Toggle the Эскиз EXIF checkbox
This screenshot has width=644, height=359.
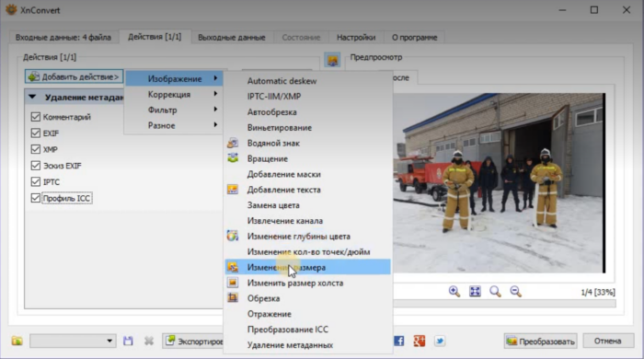pos(35,166)
